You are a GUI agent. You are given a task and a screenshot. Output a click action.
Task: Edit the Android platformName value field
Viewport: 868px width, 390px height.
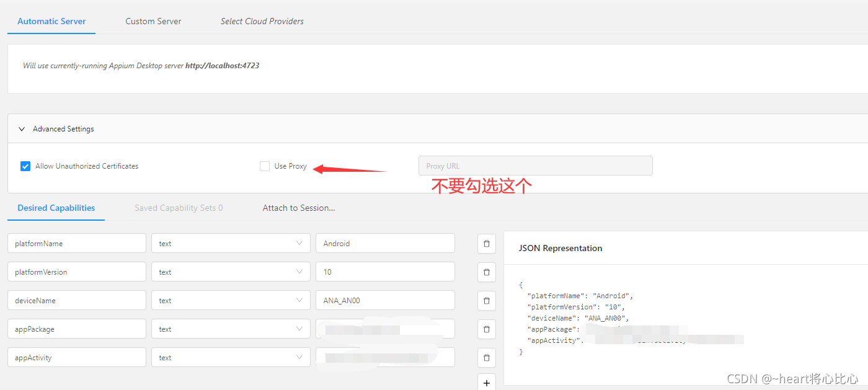click(x=384, y=243)
